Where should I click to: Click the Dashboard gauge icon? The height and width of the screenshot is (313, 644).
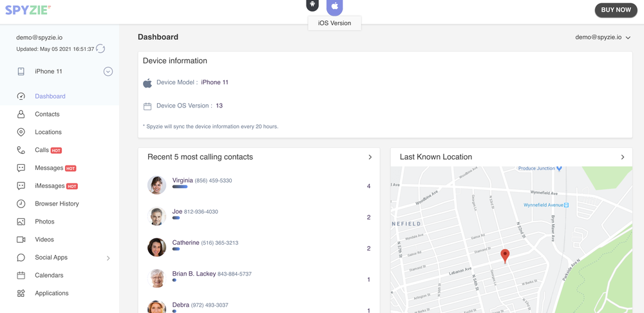(21, 96)
